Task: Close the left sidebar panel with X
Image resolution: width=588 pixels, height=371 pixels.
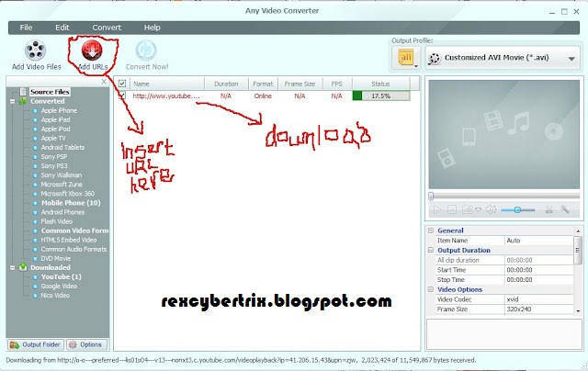Action: 104,82
